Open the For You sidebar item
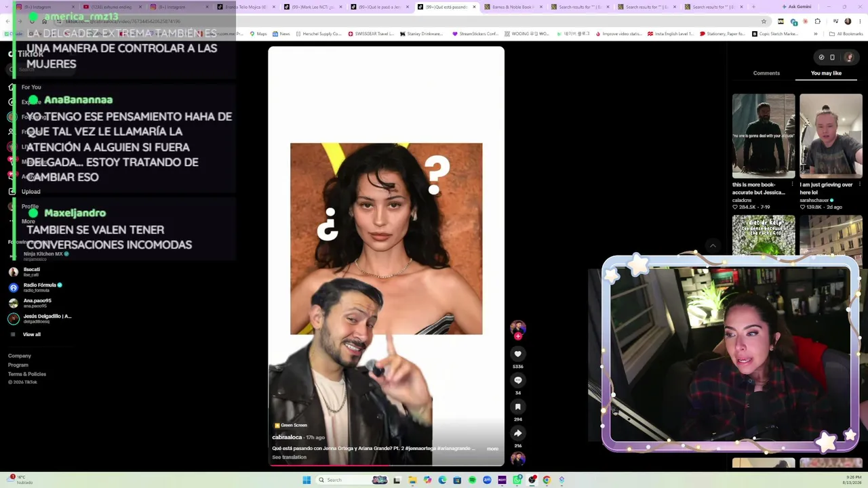Image resolution: width=868 pixels, height=488 pixels. click(x=31, y=87)
